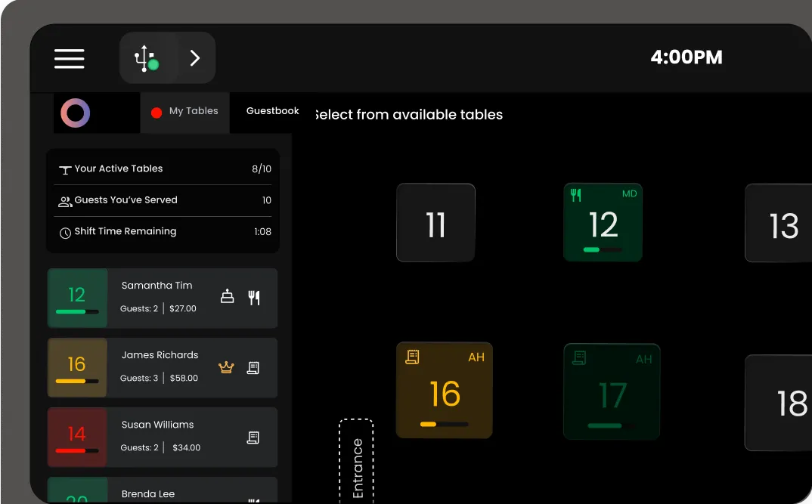This screenshot has height=504, width=812.
Task: Choose table 11 on the floor map
Action: coord(435,222)
